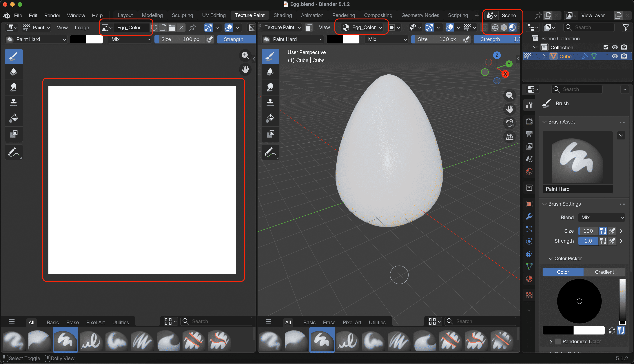Toggle strength pen pressure in Brush Settings
This screenshot has height=364, width=634.
[612, 241]
